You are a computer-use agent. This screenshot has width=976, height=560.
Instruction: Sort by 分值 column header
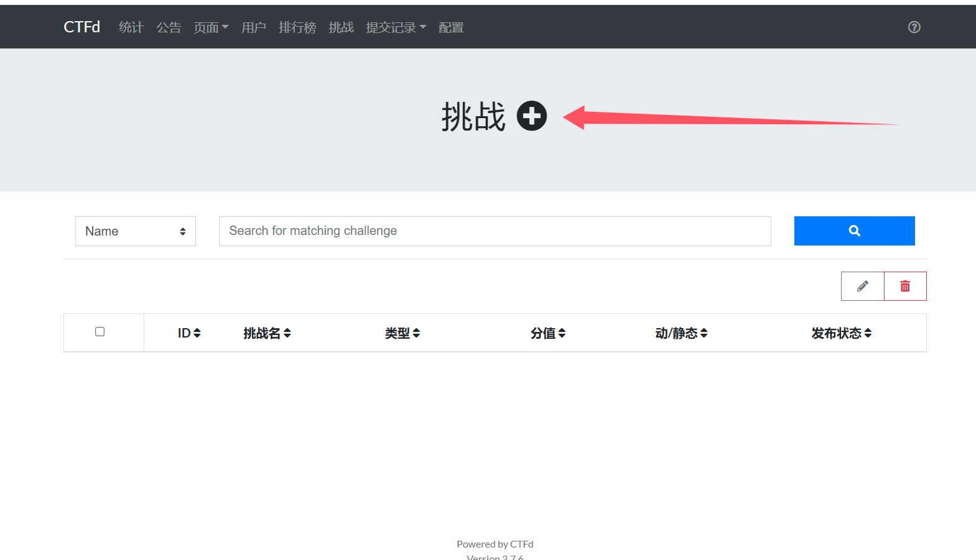point(547,333)
